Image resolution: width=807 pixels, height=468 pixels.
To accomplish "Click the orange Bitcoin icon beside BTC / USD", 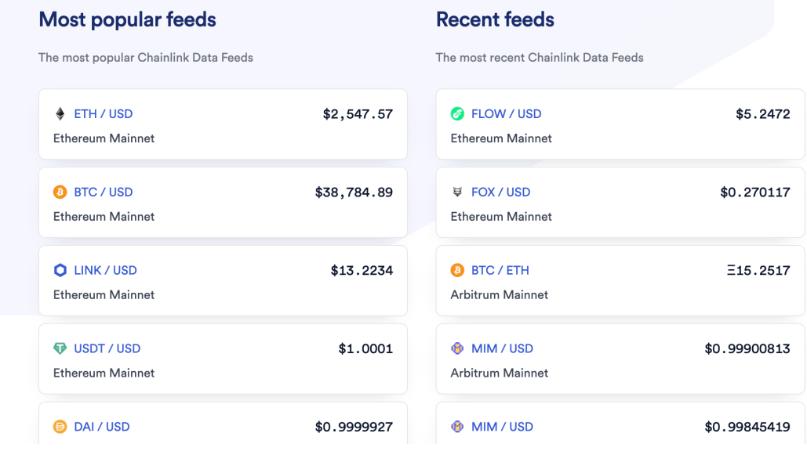I will (x=59, y=192).
